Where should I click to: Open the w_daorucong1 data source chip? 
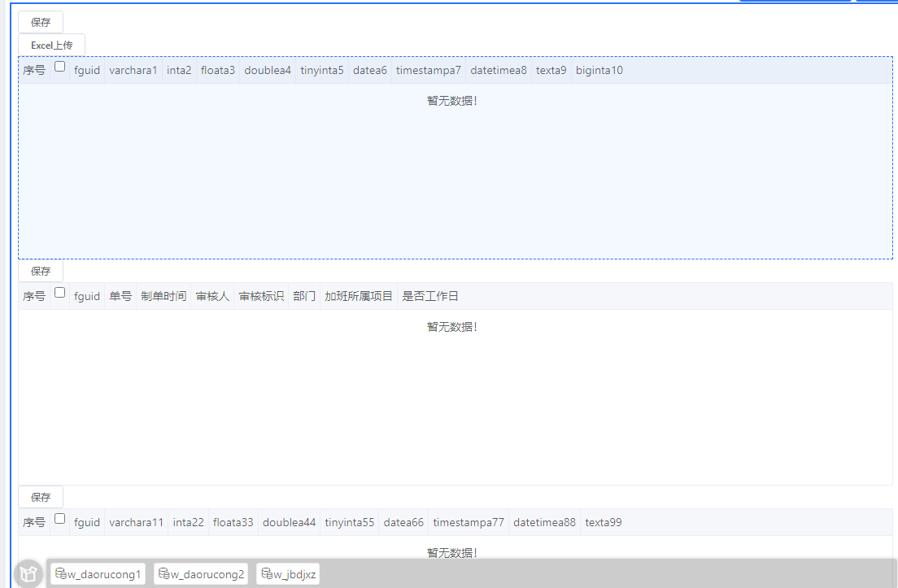point(98,574)
